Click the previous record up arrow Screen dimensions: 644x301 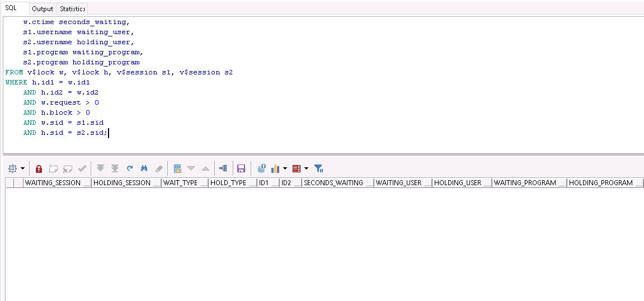pyautogui.click(x=205, y=168)
